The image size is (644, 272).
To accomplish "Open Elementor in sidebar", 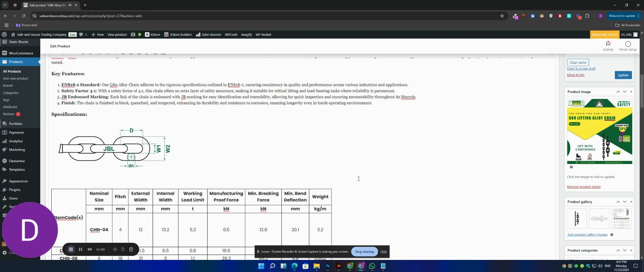I will click(x=20, y=161).
